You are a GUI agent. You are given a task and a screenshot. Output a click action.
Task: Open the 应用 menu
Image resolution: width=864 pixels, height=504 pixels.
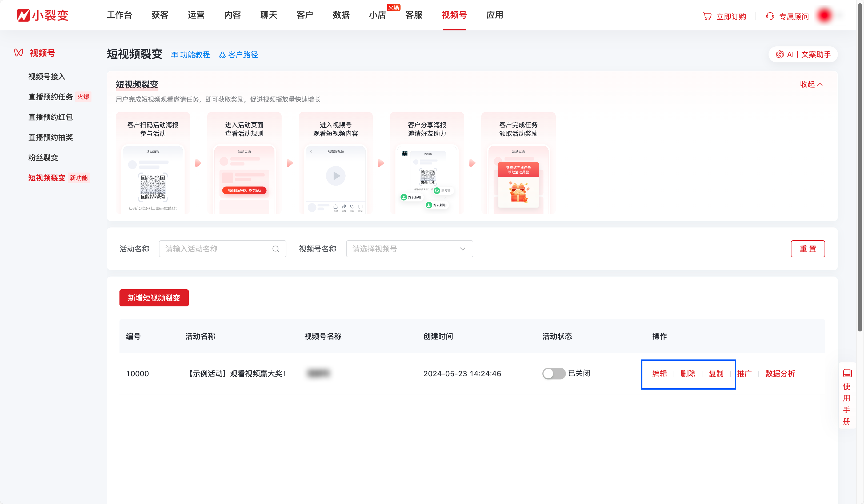[x=495, y=15]
